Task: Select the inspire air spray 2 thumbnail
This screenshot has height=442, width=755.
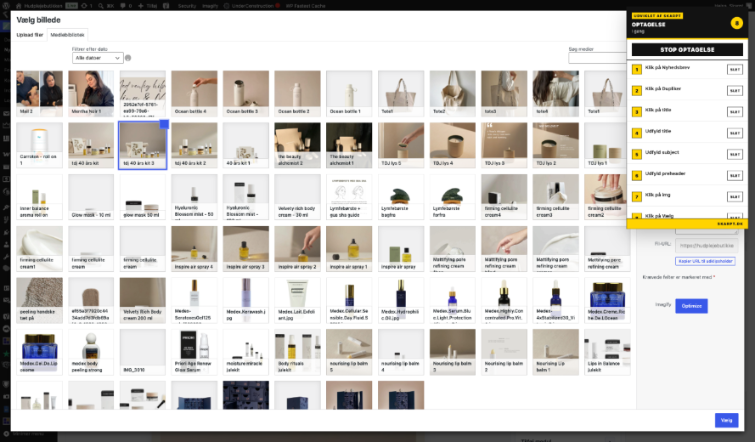Action: 298,248
